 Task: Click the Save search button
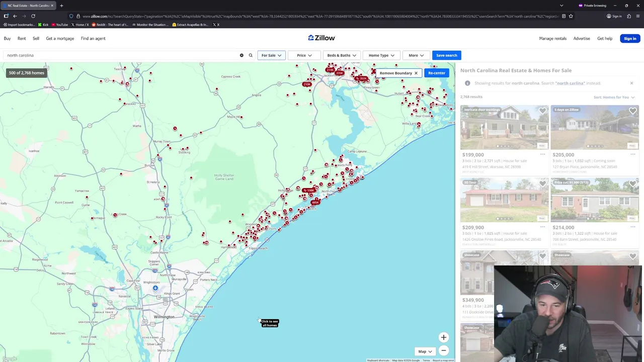[x=447, y=55]
